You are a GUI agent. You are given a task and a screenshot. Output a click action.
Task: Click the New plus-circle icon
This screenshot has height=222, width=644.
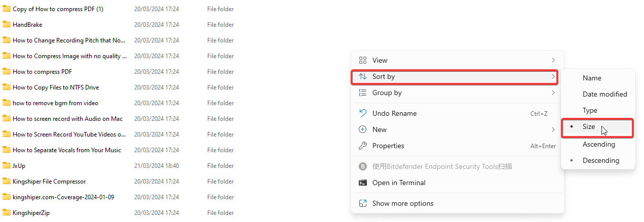coord(362,129)
